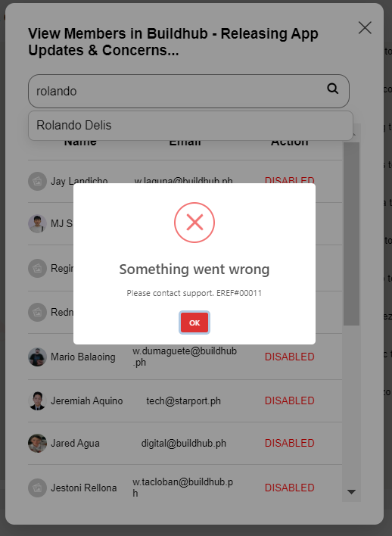Click MJ's profile photo

pos(37,223)
